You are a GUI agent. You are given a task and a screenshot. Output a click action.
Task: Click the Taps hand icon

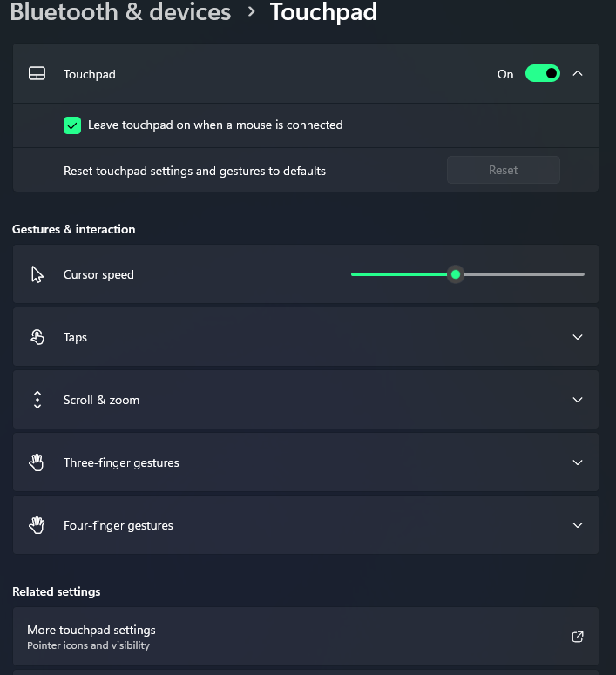coord(37,337)
